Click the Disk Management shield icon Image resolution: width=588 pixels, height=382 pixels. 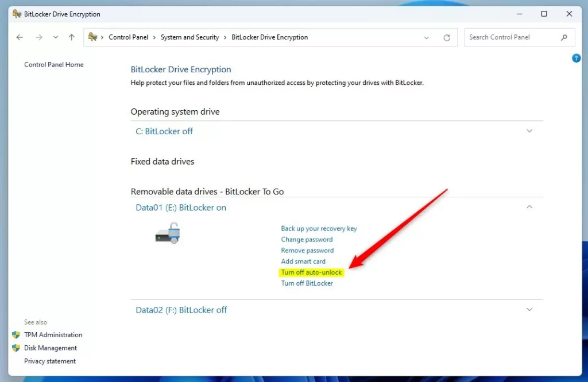[x=16, y=348]
